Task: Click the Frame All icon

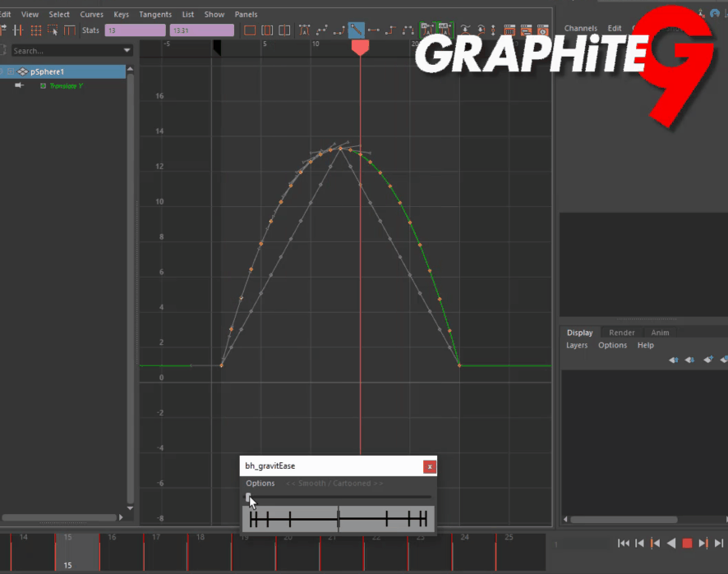Action: [250, 30]
